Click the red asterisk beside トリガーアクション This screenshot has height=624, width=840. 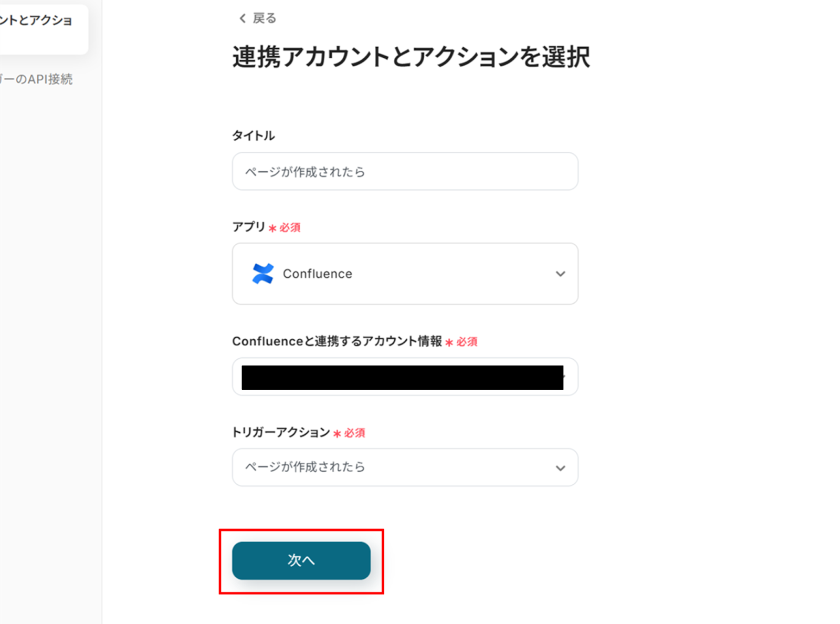337,433
